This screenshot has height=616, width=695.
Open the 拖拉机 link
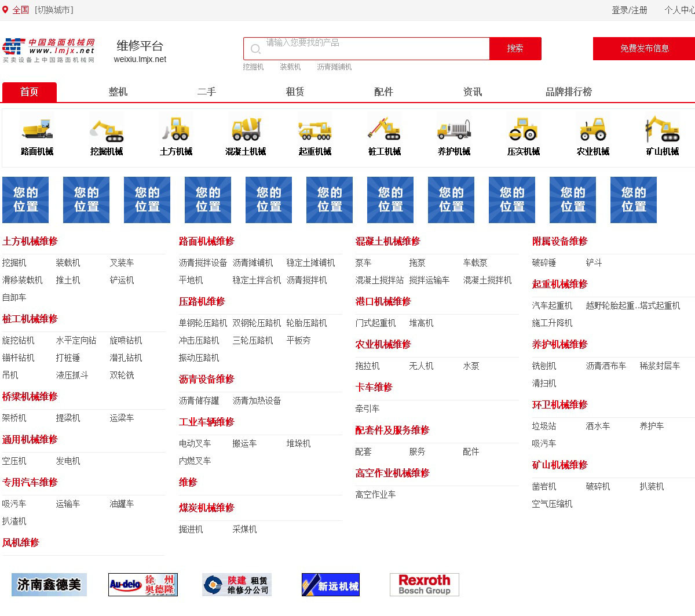tap(368, 366)
